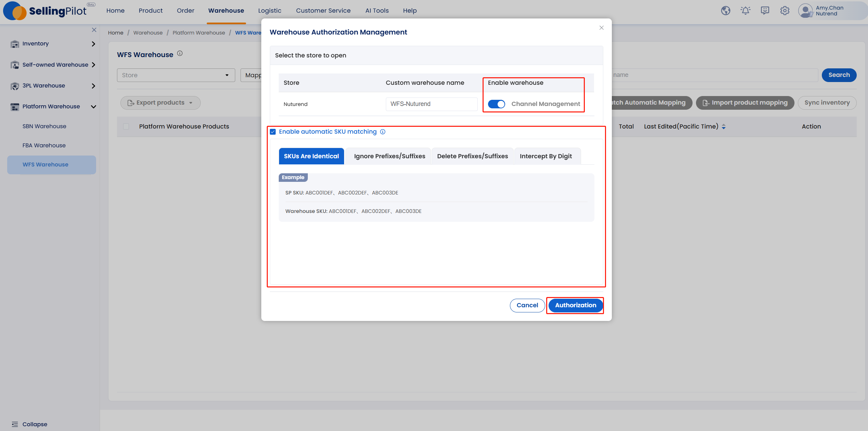The height and width of the screenshot is (431, 868).
Task: Open the settings gear icon
Action: pos(785,11)
